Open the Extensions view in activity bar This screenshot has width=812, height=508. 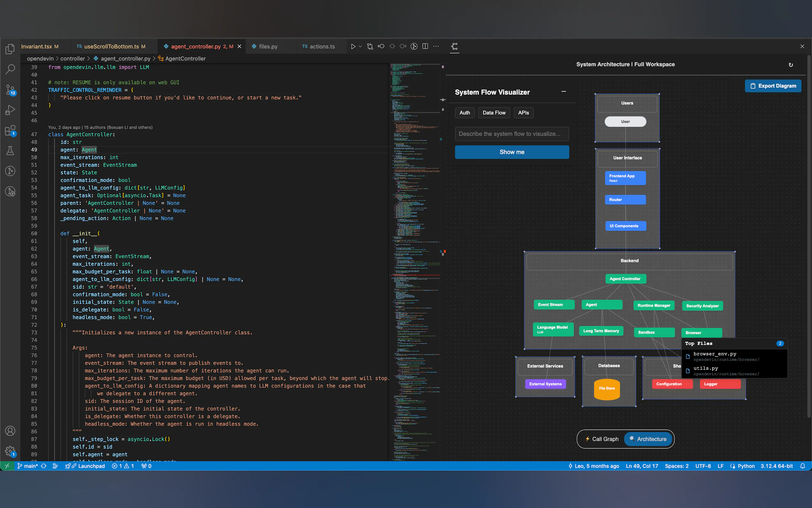(x=10, y=131)
